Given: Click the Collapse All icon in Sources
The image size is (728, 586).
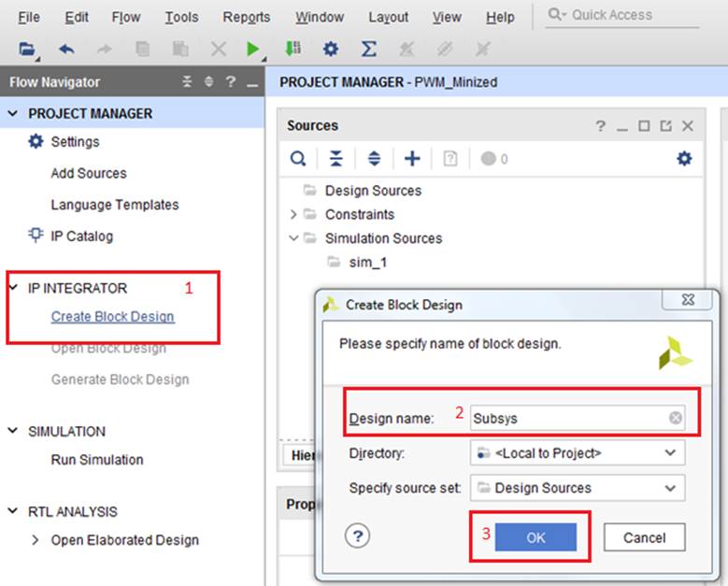Looking at the screenshot, I should pos(335,159).
